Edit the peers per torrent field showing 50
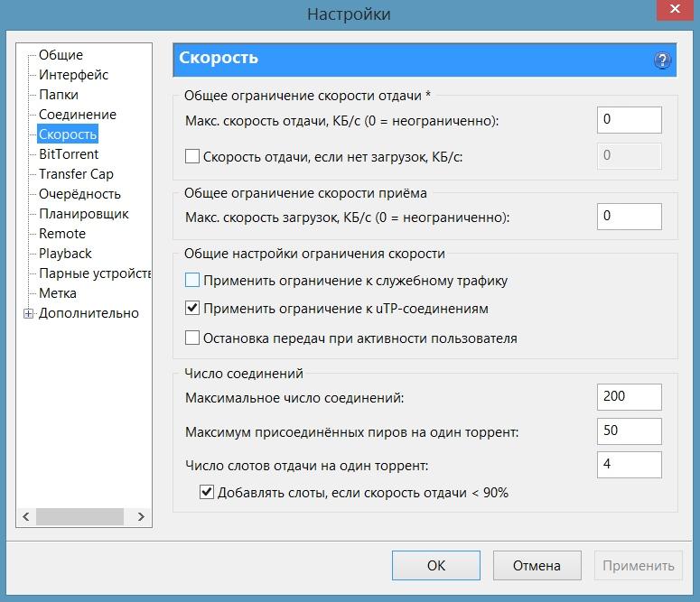 point(629,431)
